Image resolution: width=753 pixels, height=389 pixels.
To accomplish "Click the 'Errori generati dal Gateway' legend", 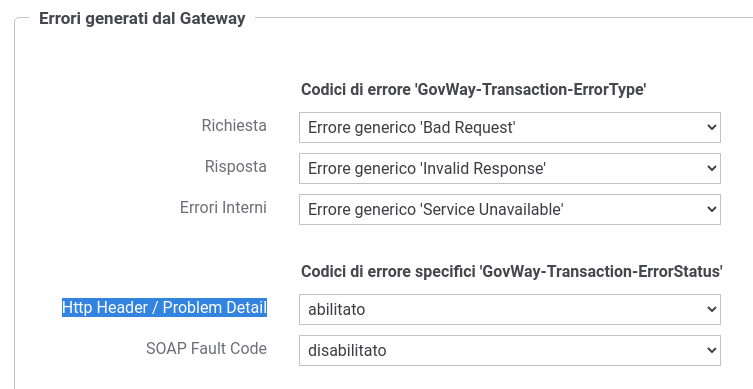I will (142, 18).
